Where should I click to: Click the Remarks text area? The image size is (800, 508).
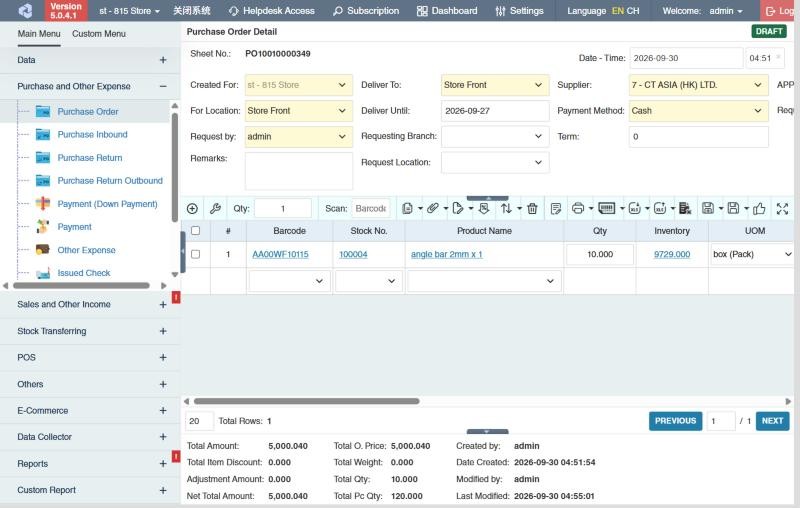click(298, 170)
